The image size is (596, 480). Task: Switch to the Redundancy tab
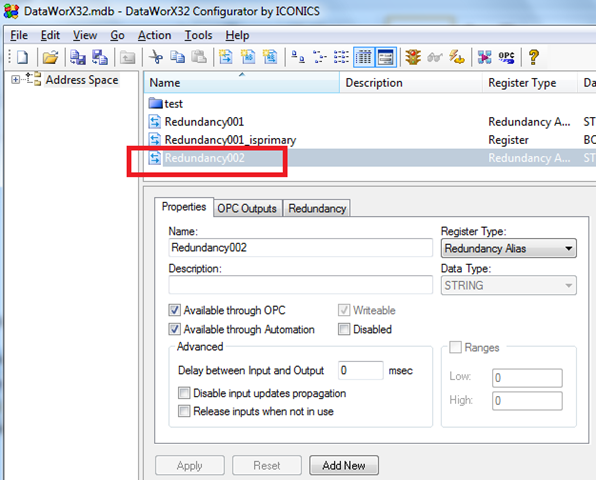point(317,208)
